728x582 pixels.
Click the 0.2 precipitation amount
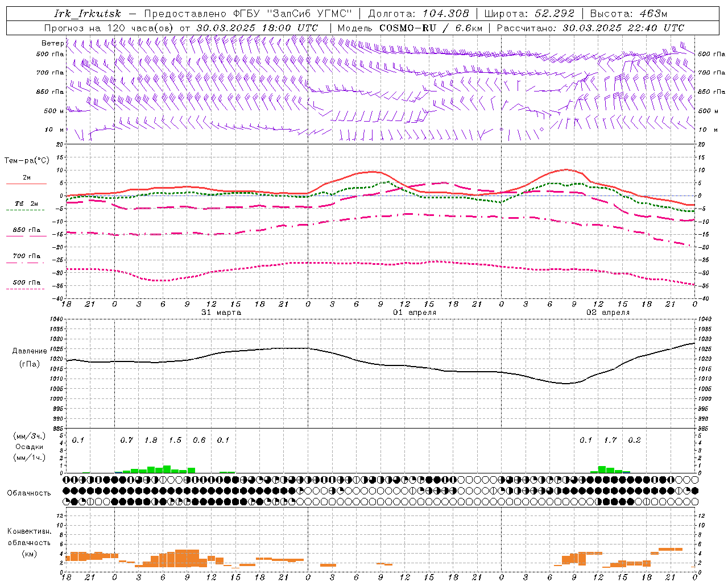click(x=634, y=440)
